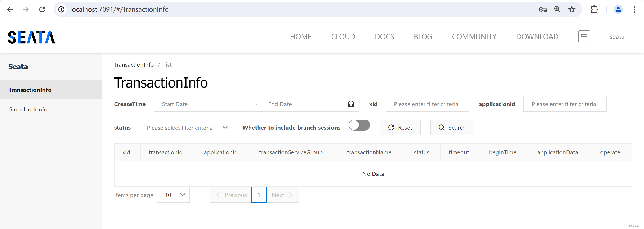Reload the page with refresh icon
The width and height of the screenshot is (644, 229).
tap(42, 9)
